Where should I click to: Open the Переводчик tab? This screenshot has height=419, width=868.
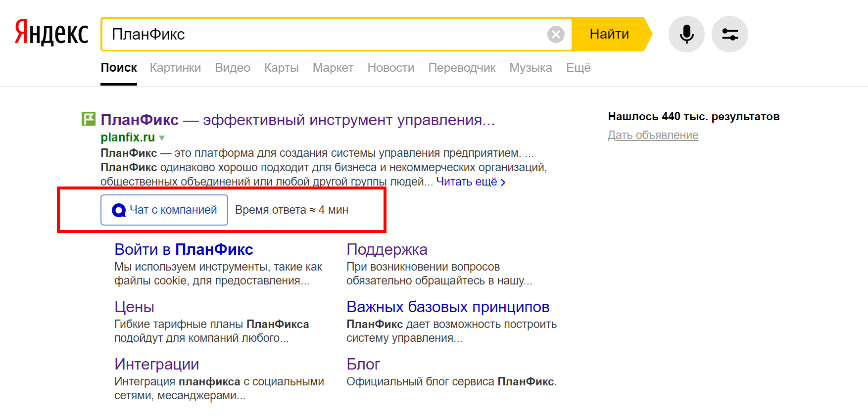pyautogui.click(x=462, y=68)
